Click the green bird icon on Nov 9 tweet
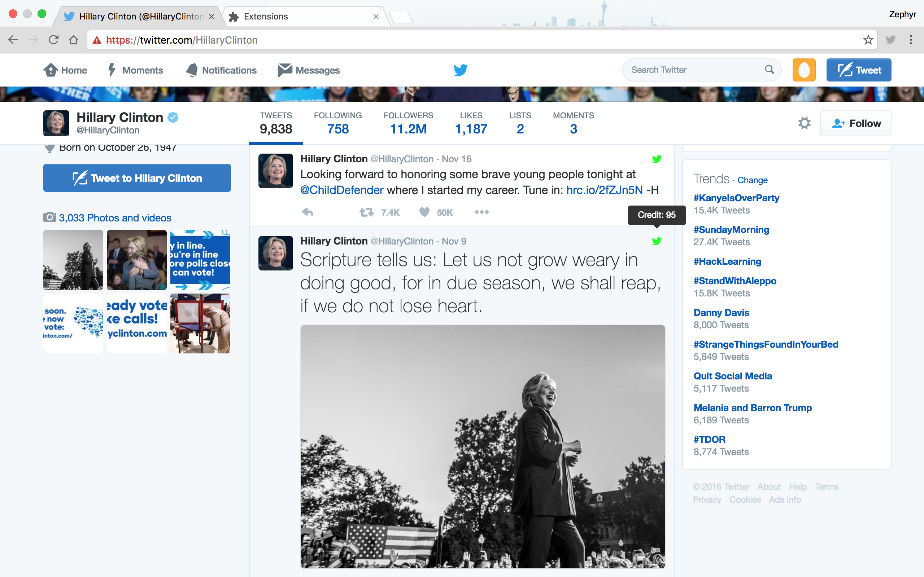The width and height of the screenshot is (924, 577). [656, 241]
